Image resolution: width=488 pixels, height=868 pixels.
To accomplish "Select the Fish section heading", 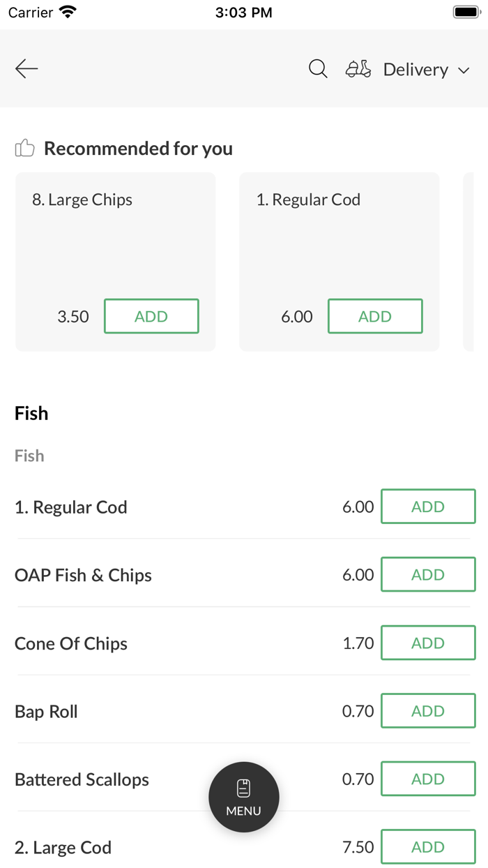I will 31,413.
